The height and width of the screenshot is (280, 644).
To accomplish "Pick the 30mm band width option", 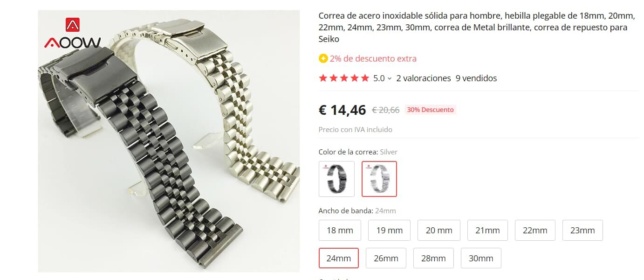I will pos(481,258).
